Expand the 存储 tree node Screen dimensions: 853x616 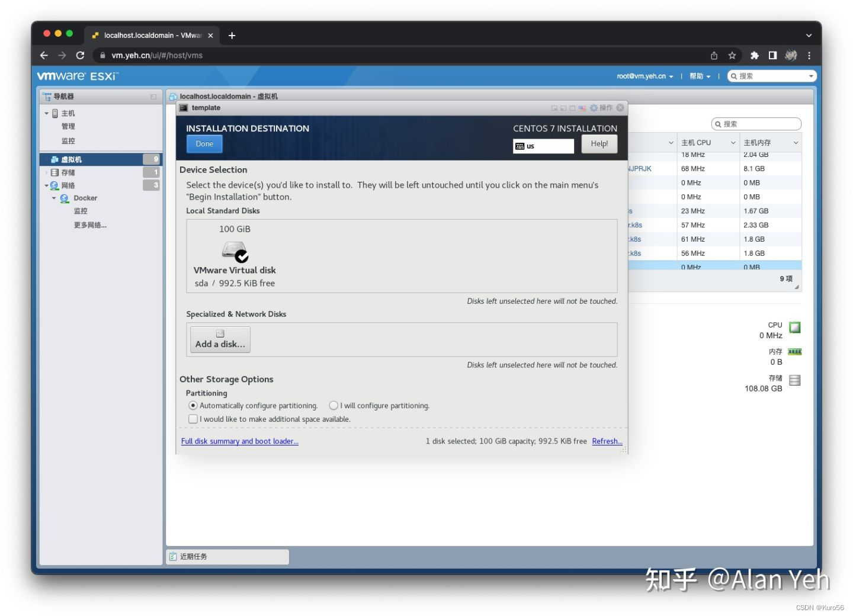point(47,172)
